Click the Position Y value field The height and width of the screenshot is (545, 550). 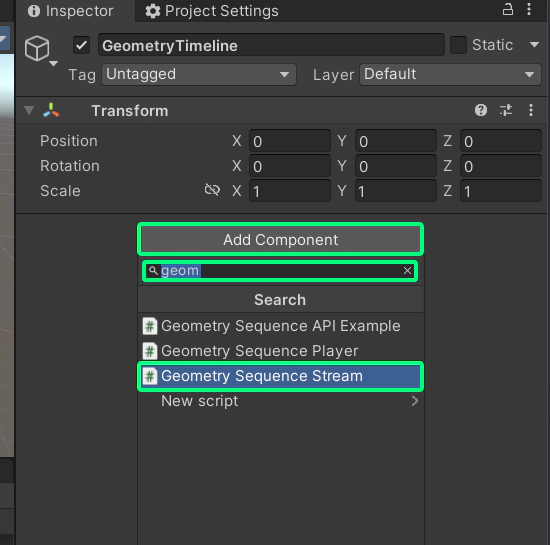(396, 141)
